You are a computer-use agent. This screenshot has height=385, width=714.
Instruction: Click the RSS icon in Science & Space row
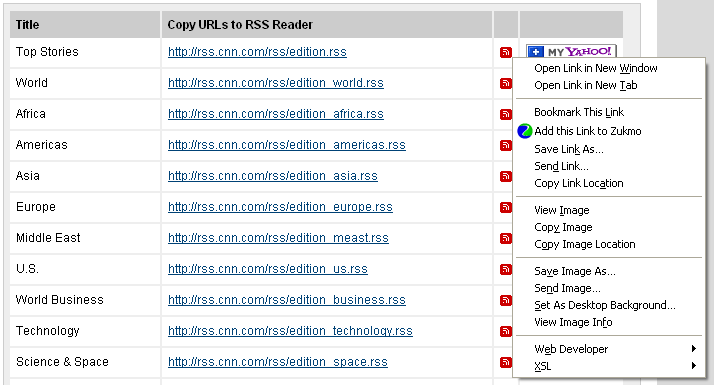pos(505,362)
